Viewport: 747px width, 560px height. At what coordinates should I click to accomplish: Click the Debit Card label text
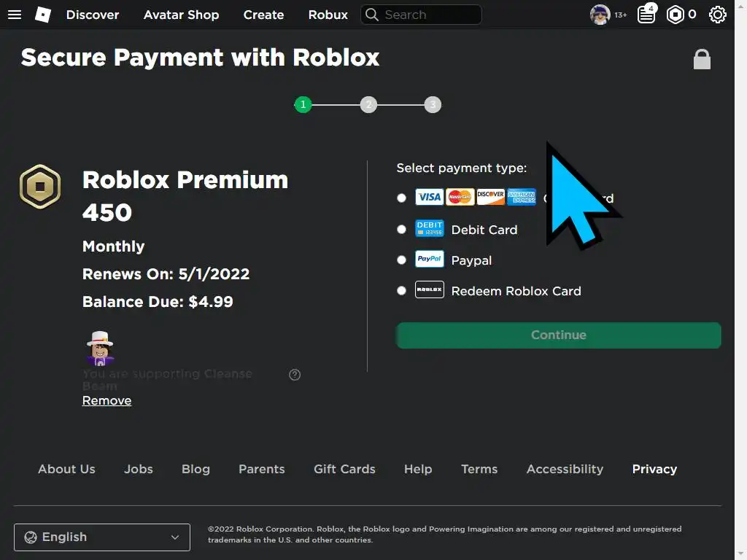tap(484, 230)
